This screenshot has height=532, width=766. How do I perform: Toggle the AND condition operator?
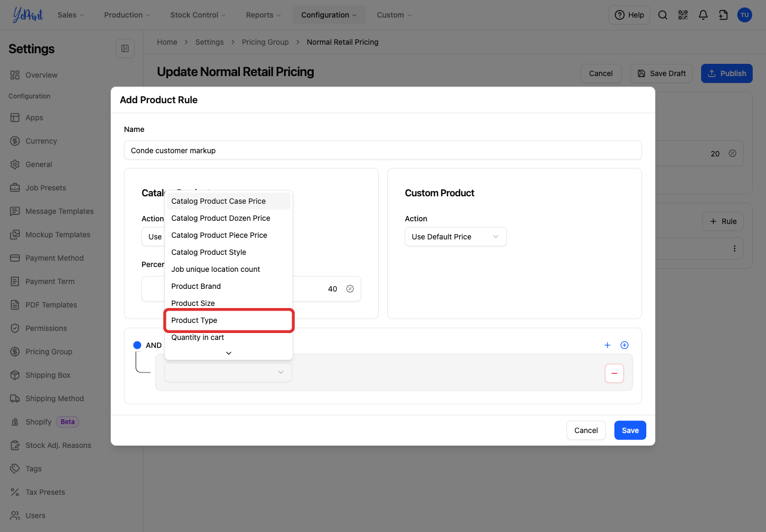(x=147, y=345)
